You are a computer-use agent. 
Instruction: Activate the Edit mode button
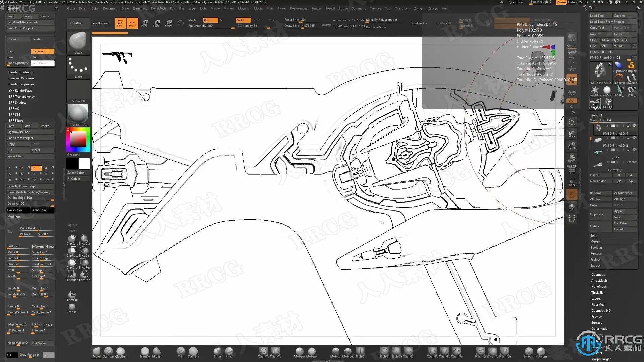click(120, 23)
